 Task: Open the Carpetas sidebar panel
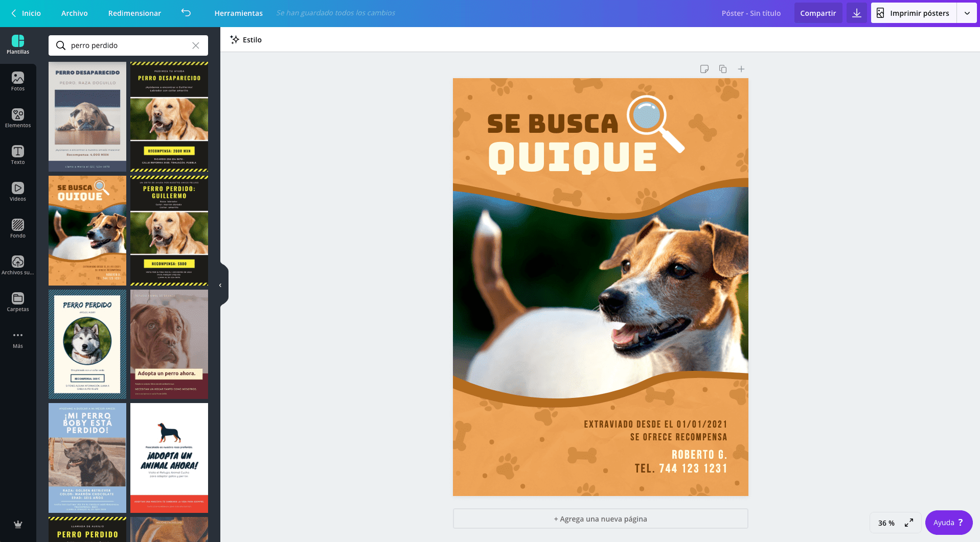(18, 302)
